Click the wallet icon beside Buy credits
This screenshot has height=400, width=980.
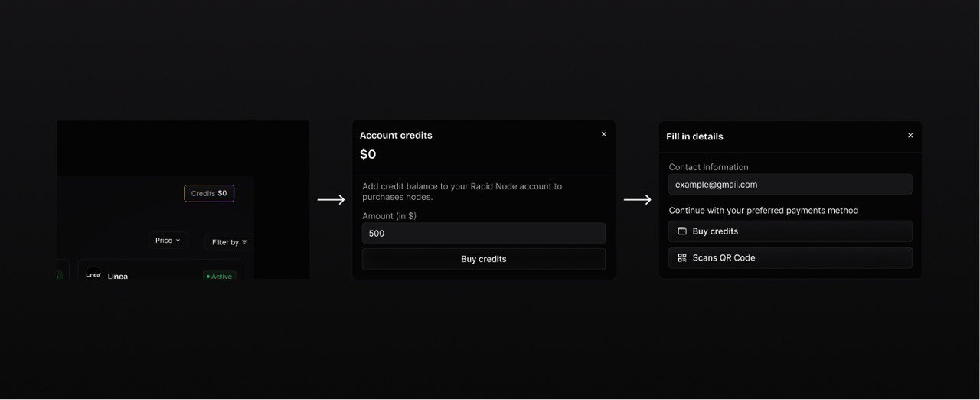pos(682,231)
